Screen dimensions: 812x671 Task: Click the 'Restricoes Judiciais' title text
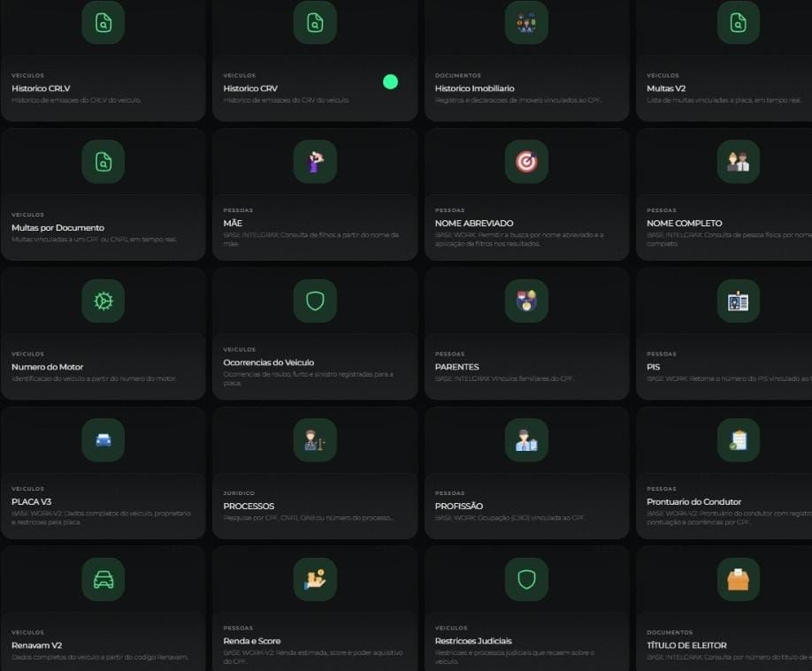[x=473, y=641]
